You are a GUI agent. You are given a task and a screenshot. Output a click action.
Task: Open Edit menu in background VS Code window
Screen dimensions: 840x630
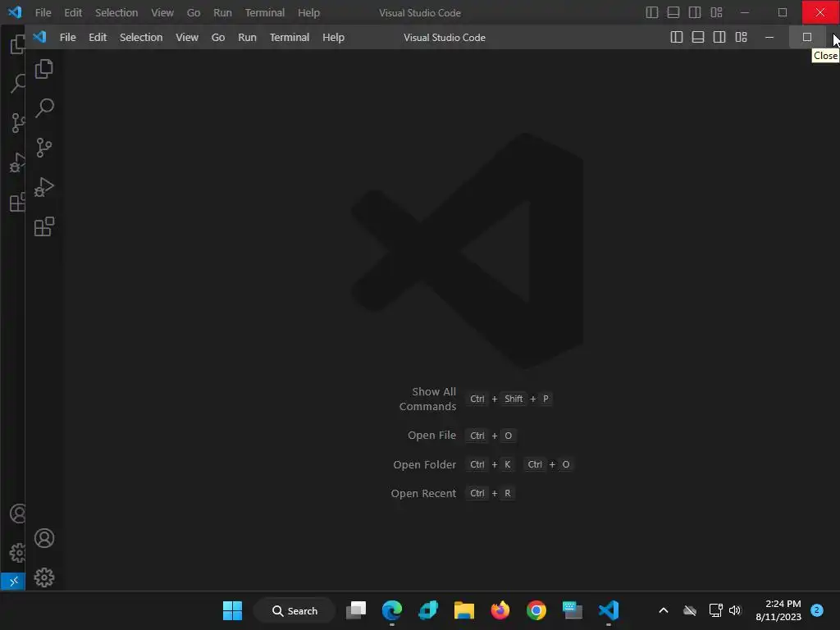click(73, 12)
